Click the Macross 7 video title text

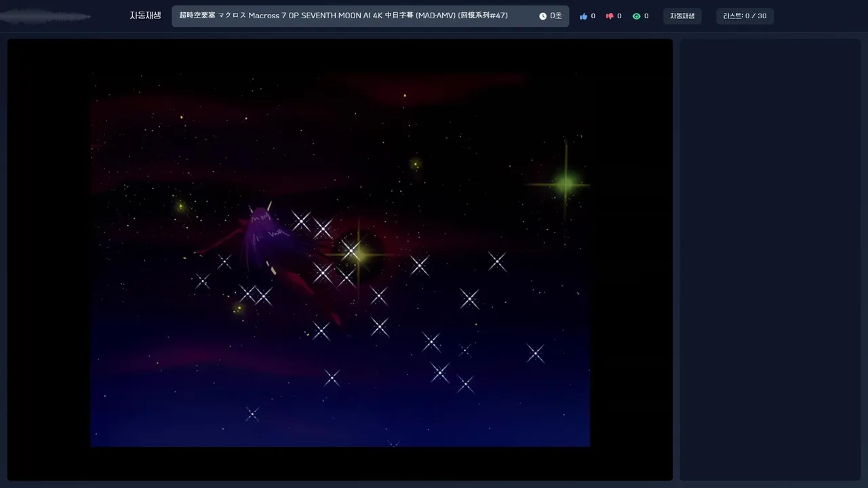coord(343,16)
